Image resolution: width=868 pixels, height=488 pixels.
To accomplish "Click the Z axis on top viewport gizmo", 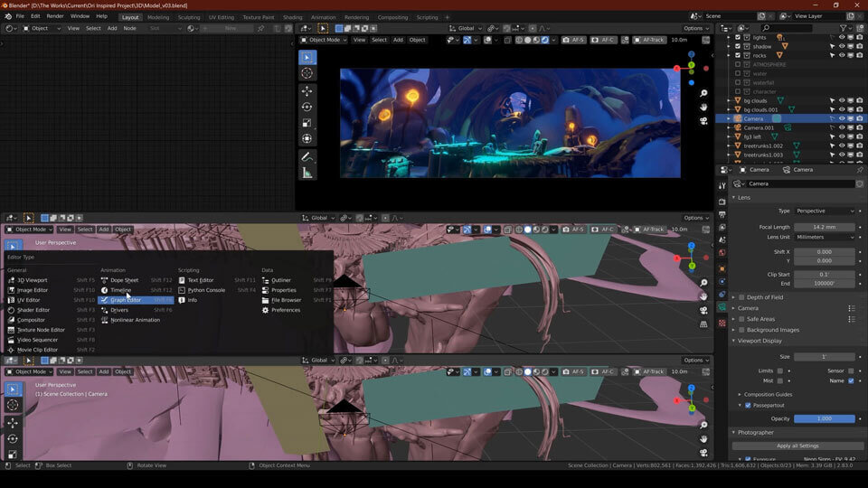I will click(692, 54).
